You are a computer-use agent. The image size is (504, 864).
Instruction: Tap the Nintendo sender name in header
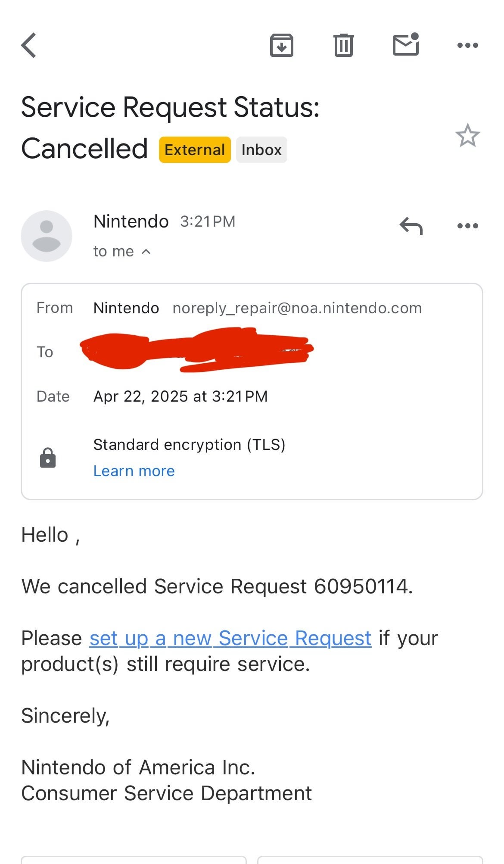click(131, 221)
